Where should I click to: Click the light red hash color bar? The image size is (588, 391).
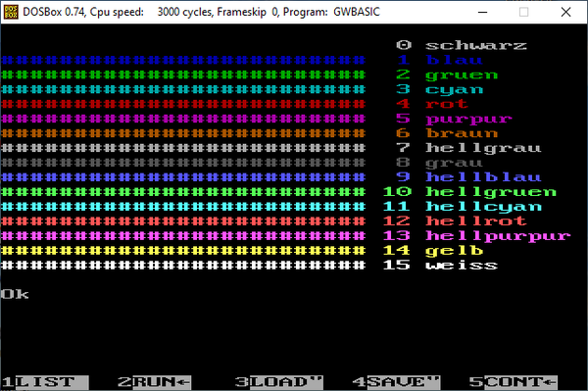[183, 220]
